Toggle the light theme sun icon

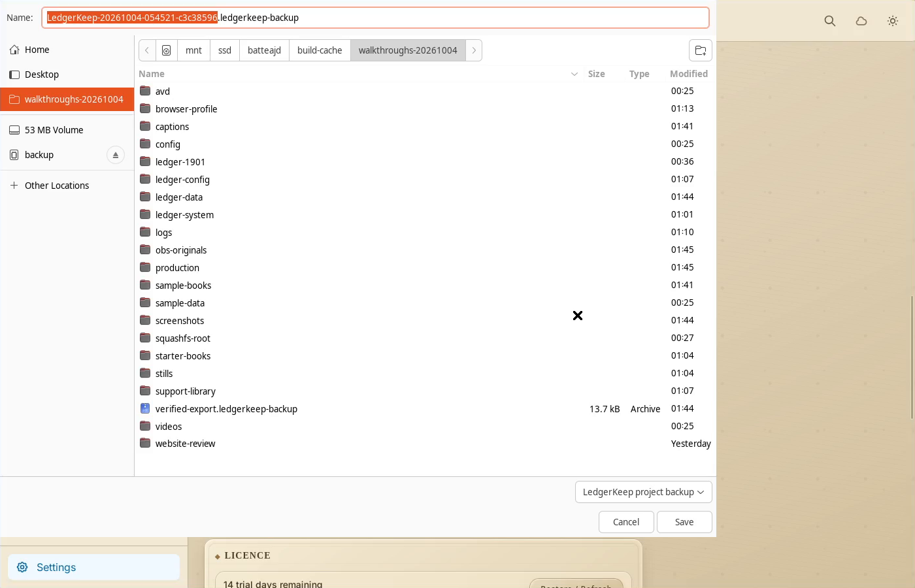click(x=893, y=21)
